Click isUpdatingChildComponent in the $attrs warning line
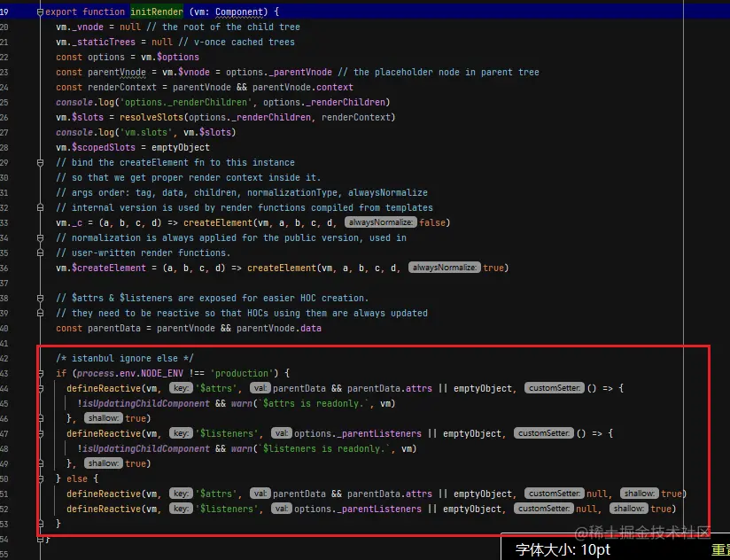 (x=146, y=403)
